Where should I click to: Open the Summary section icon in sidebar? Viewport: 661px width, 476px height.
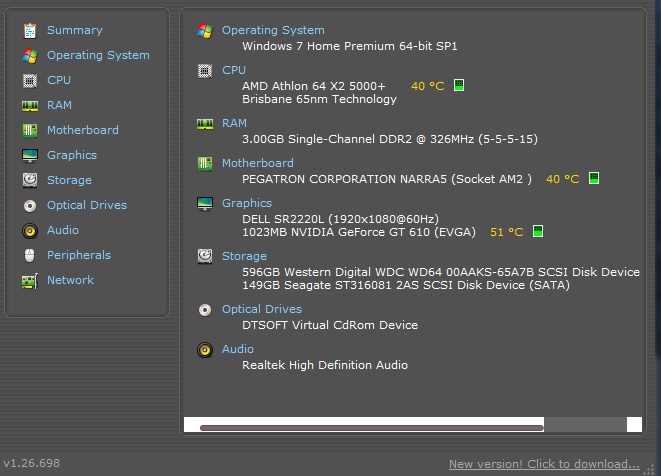(x=30, y=31)
